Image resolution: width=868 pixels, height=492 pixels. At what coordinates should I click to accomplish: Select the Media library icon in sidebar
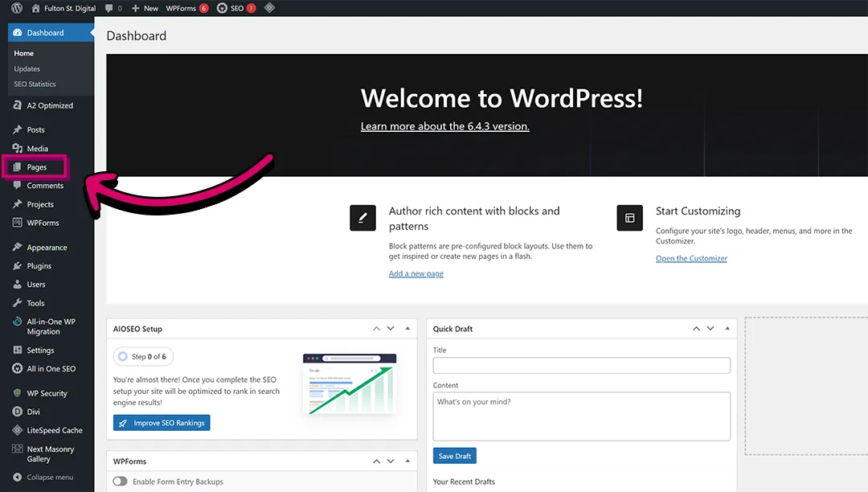[x=19, y=148]
